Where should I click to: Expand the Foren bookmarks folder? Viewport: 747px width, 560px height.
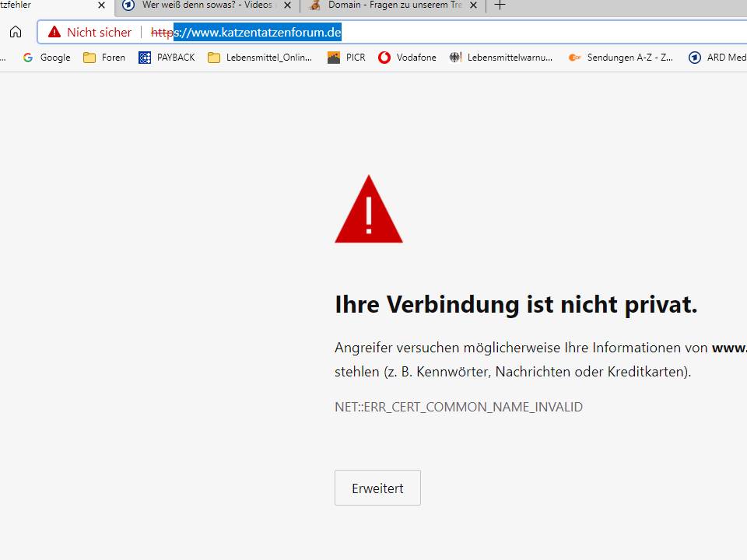tap(104, 58)
